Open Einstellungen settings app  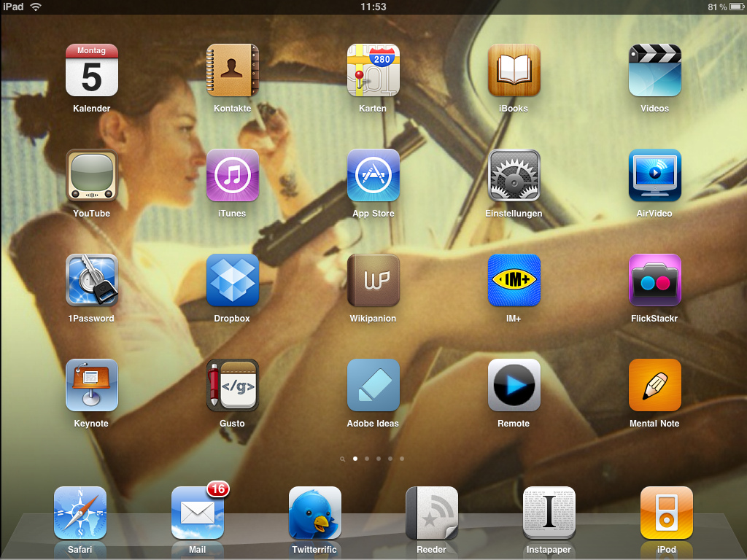tap(514, 176)
